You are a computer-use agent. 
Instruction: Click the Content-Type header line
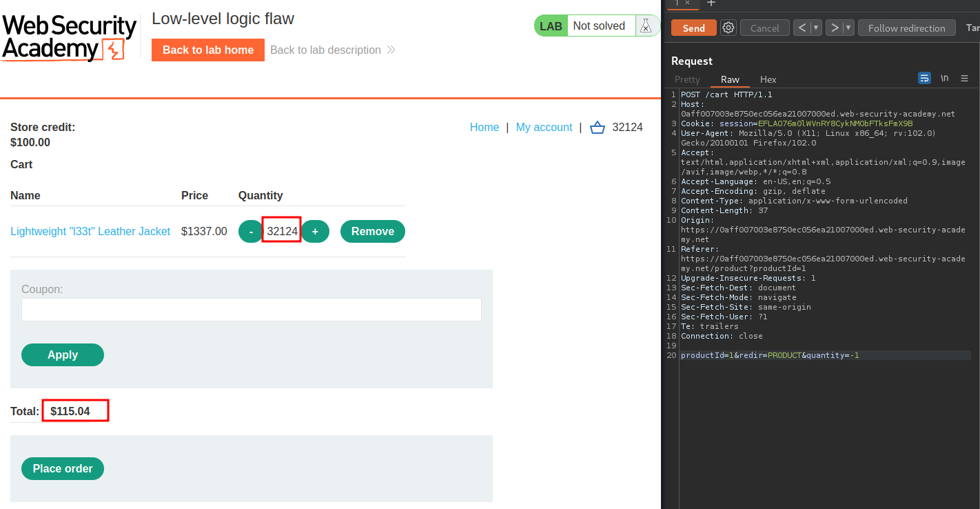pos(794,201)
